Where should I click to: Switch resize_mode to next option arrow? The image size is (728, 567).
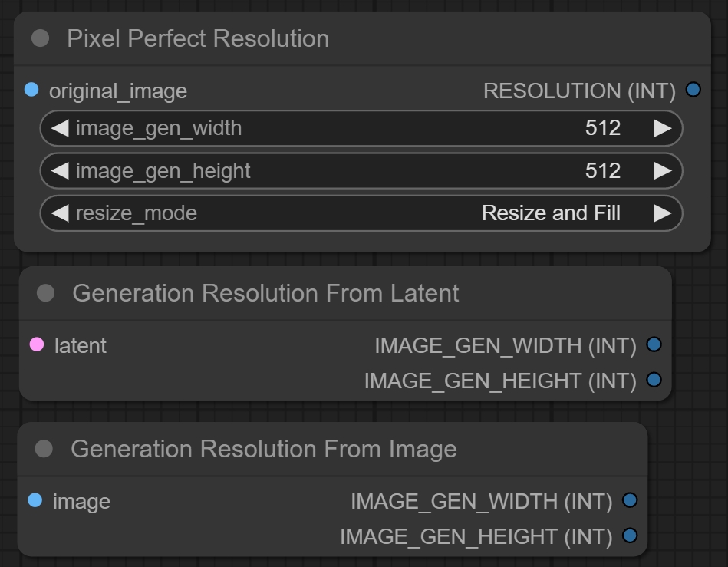663,213
